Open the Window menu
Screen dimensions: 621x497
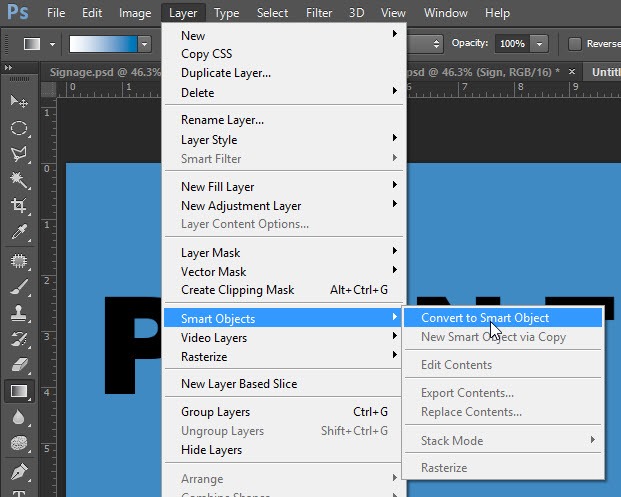coord(446,13)
